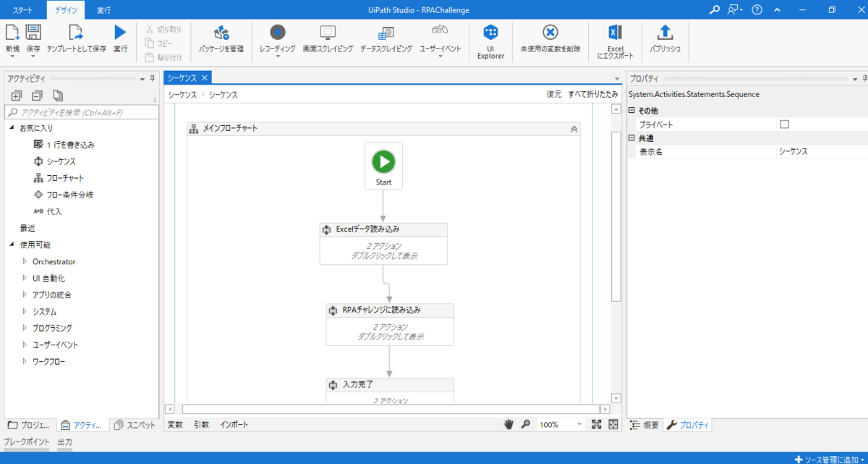Viewport: 868px width, 464px height.
Task: Open パッケージを管理 (Manage Packages)
Action: click(221, 38)
